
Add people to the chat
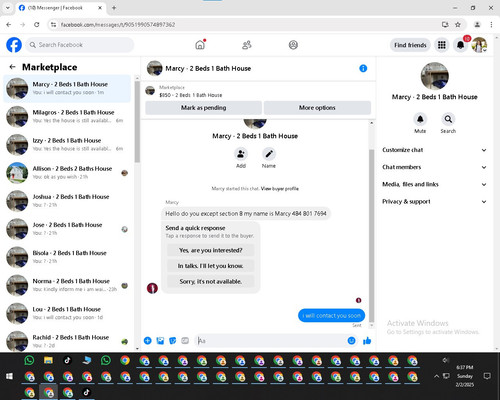point(241,154)
